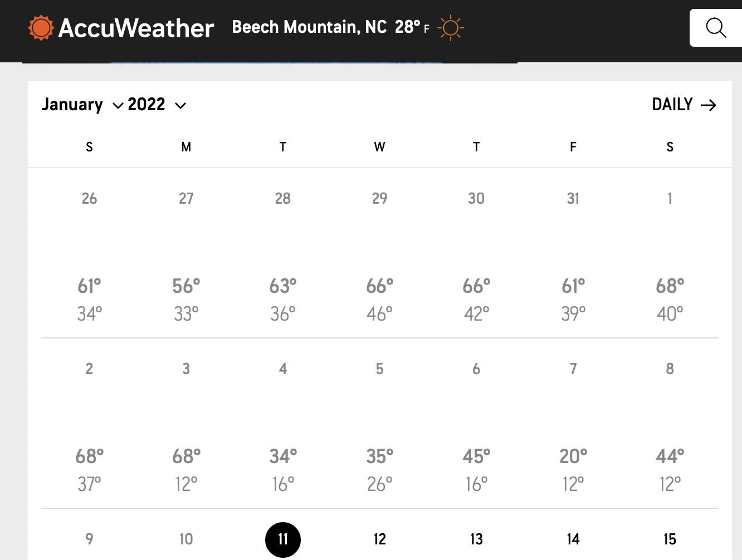
Task: Open the search magnifier
Action: (716, 27)
